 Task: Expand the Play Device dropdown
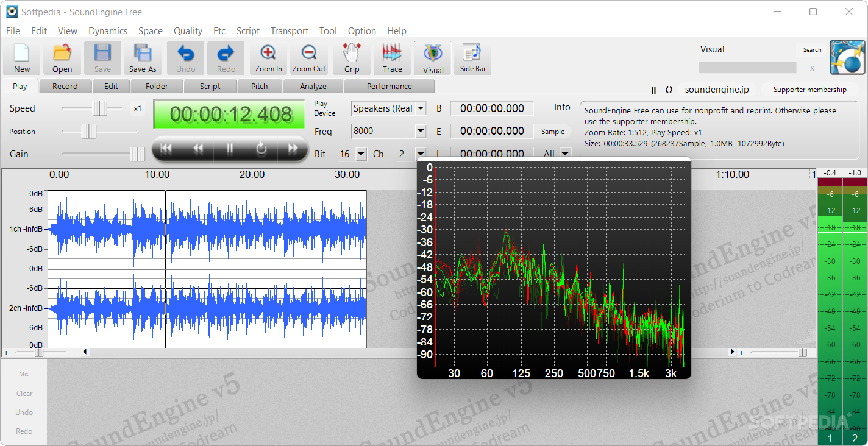coord(421,108)
